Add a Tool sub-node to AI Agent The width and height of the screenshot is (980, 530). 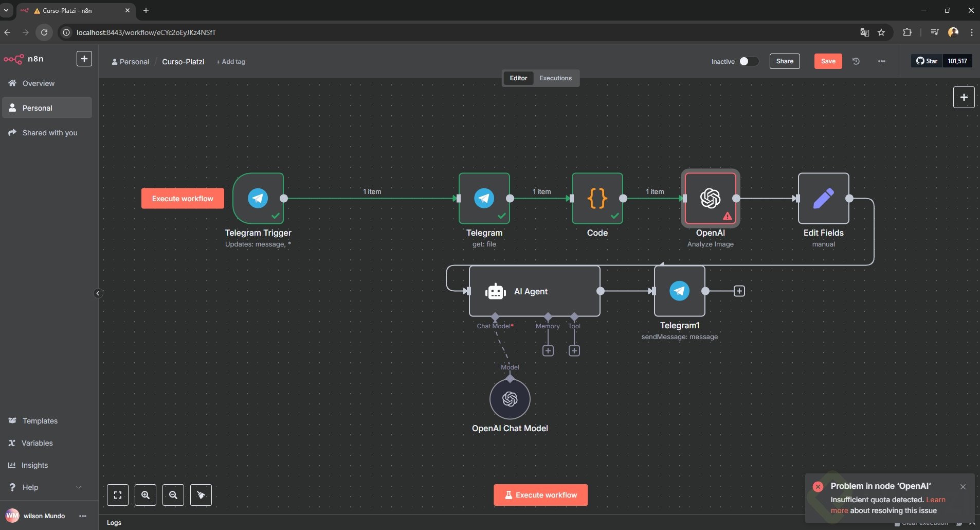(574, 351)
